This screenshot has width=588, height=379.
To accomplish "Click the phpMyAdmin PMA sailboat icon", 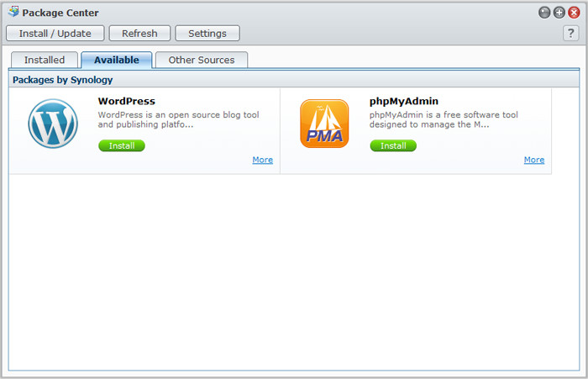I will (x=324, y=124).
